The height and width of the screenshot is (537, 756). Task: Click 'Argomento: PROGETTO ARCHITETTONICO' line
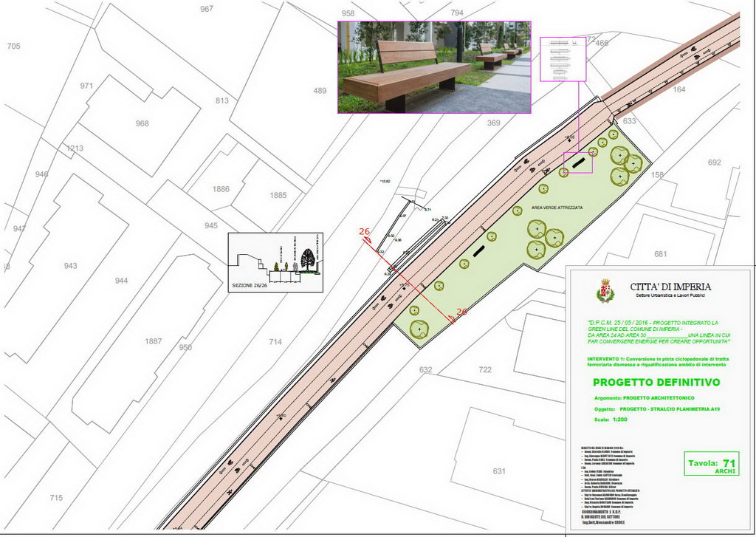645,398
